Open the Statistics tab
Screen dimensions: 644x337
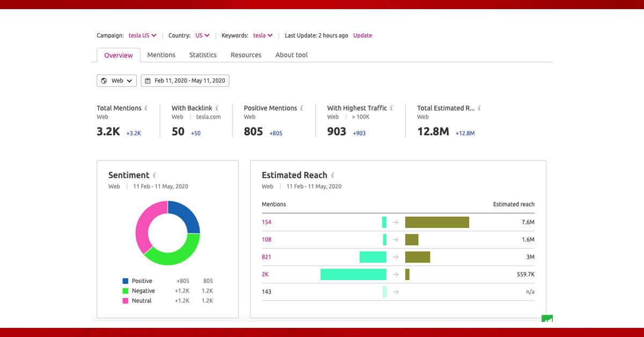203,55
